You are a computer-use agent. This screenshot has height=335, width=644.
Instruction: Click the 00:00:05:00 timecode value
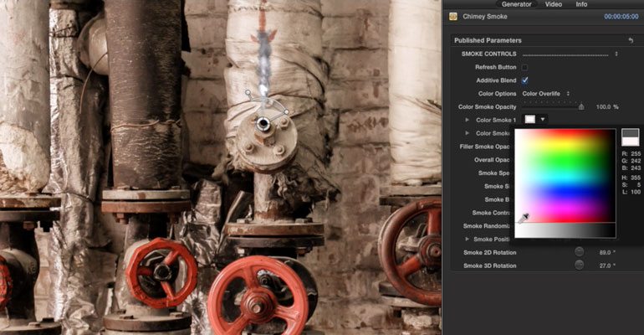pyautogui.click(x=621, y=17)
